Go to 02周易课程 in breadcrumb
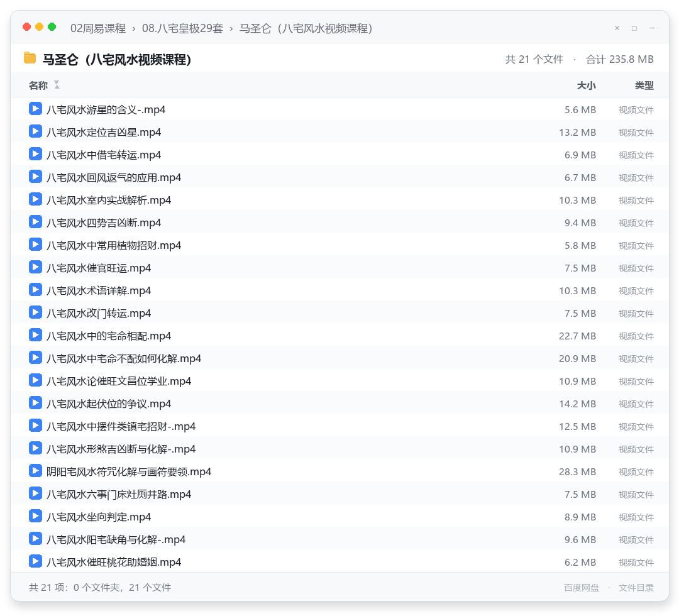 pos(98,28)
